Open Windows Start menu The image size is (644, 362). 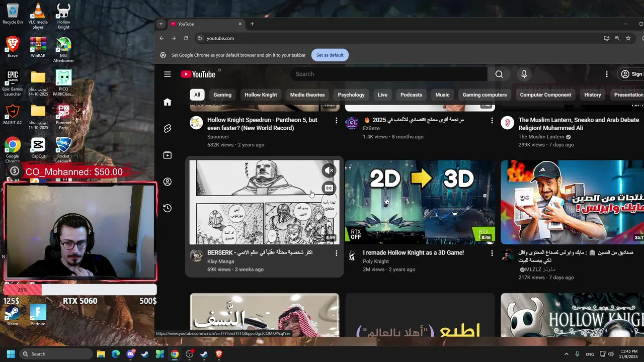click(x=11, y=354)
